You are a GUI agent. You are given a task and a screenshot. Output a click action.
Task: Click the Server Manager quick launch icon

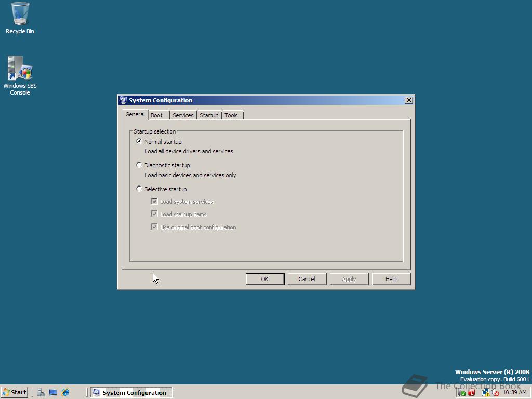click(x=42, y=393)
